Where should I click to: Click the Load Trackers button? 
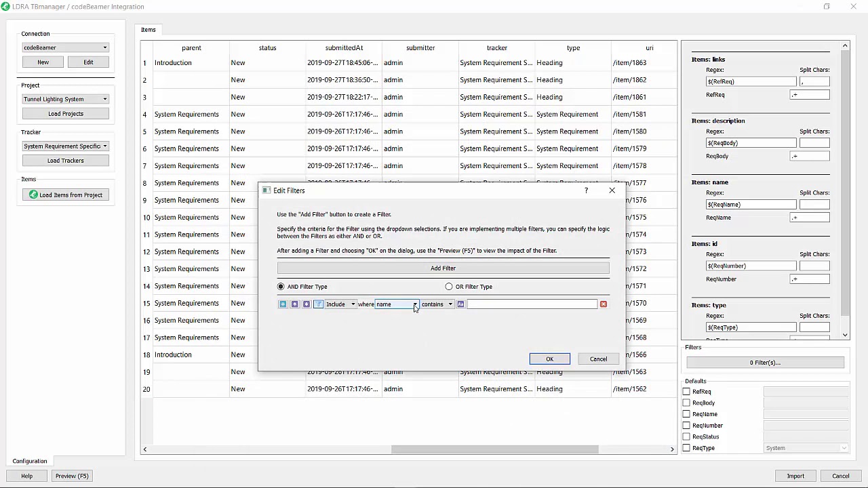click(x=66, y=161)
